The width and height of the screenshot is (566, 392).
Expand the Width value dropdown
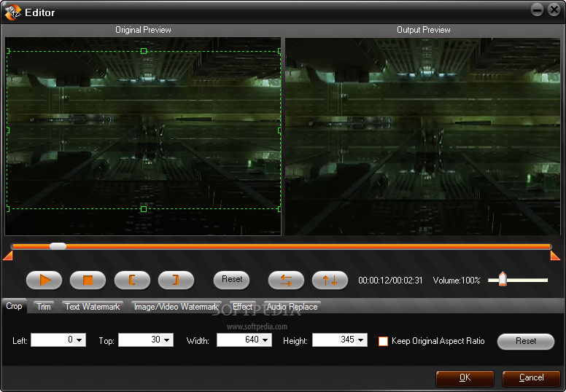pyautogui.click(x=265, y=340)
